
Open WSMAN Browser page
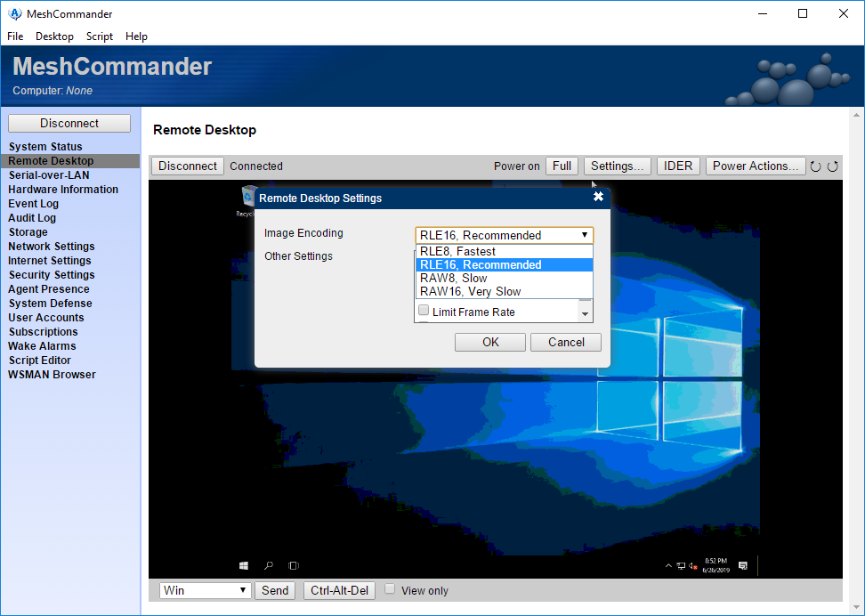point(52,375)
